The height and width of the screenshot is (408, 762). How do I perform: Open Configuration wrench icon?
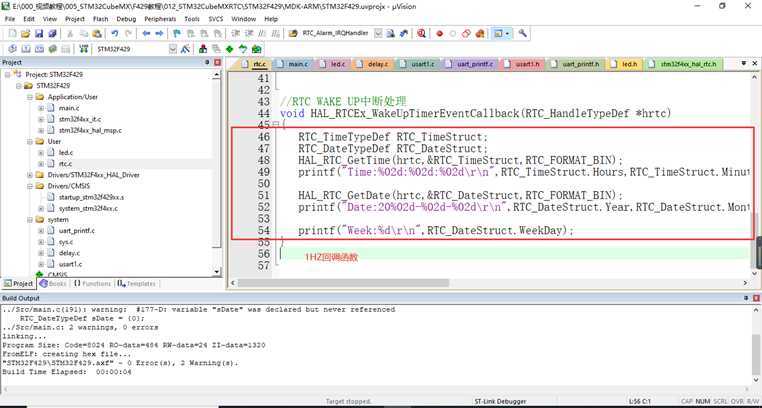pyautogui.click(x=522, y=34)
